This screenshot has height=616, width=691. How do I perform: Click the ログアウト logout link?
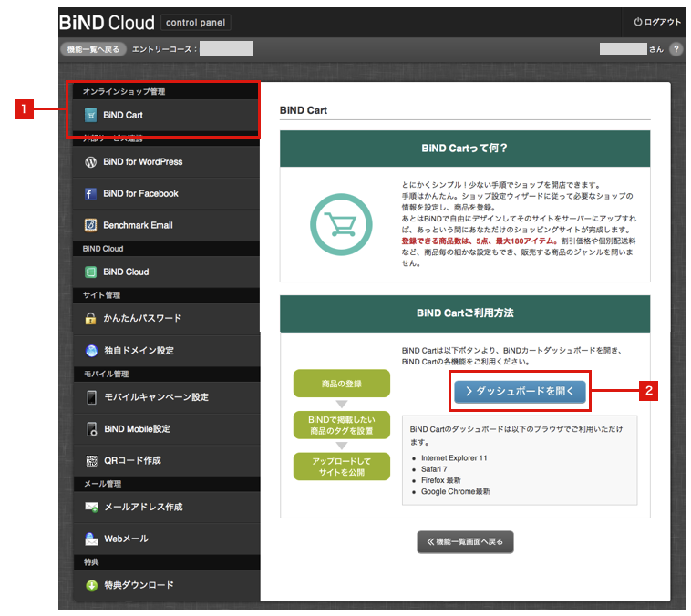point(657,22)
